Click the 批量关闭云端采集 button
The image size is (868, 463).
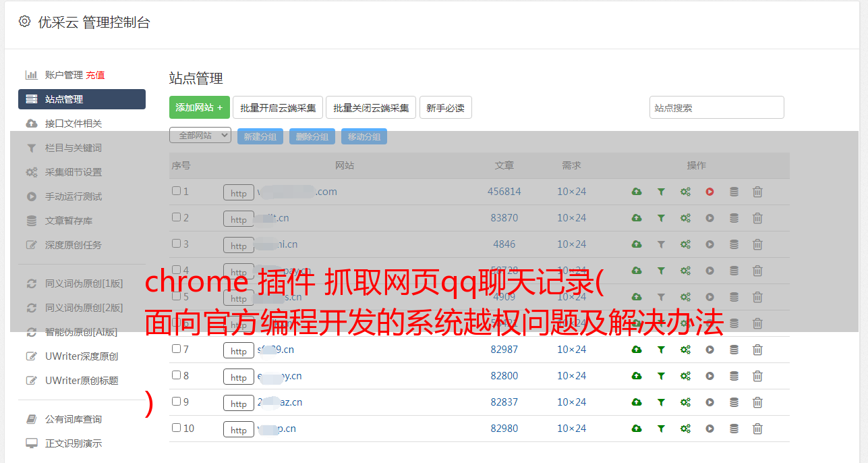[371, 107]
